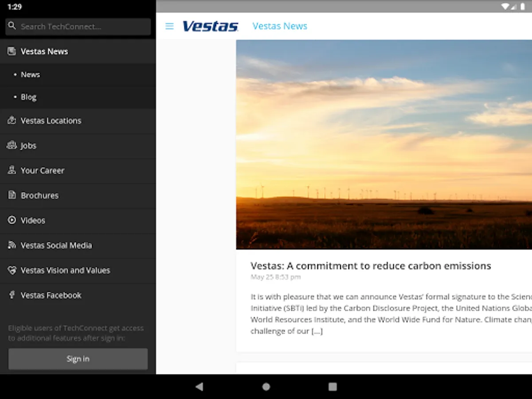Click the Vestas Social Media feed icon
The height and width of the screenshot is (399, 532).
pos(12,245)
